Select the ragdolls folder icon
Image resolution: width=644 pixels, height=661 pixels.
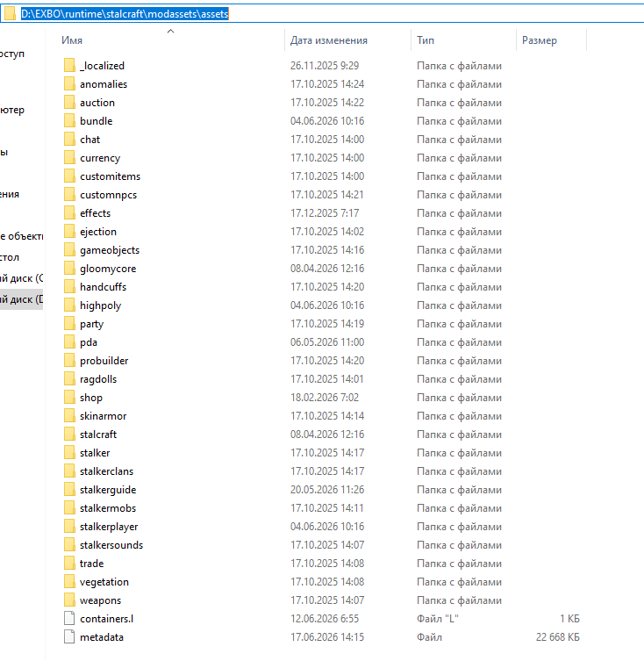69,379
